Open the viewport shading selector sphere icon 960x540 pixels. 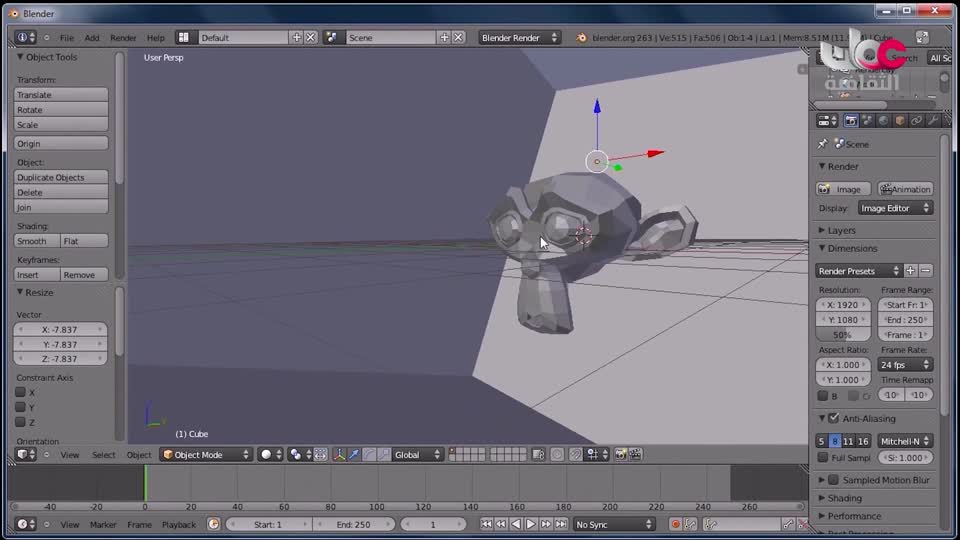tap(270, 454)
